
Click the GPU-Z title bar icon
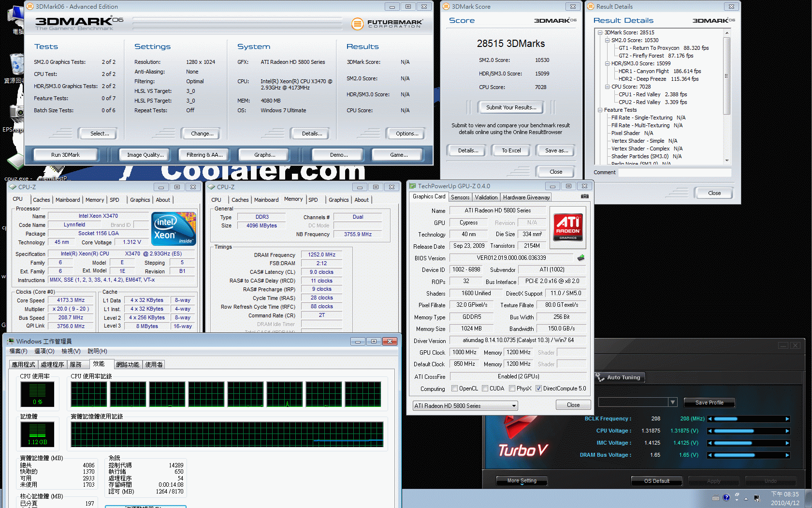point(412,186)
